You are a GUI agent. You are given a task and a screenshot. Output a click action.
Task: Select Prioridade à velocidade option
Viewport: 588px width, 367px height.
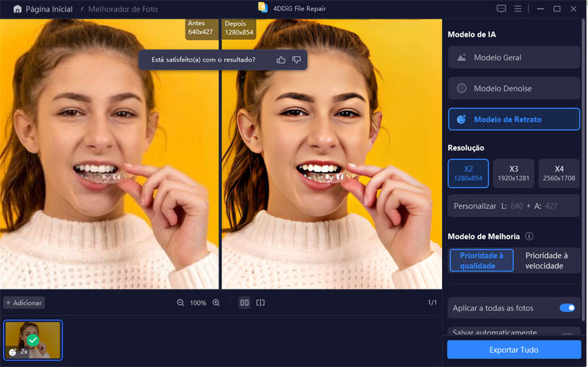point(546,260)
